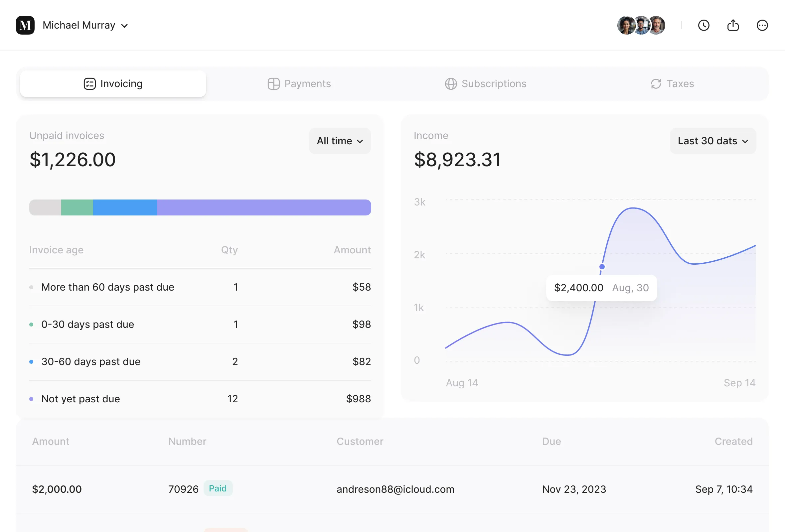The width and height of the screenshot is (785, 532).
Task: Click the share/export icon
Action: 733,25
